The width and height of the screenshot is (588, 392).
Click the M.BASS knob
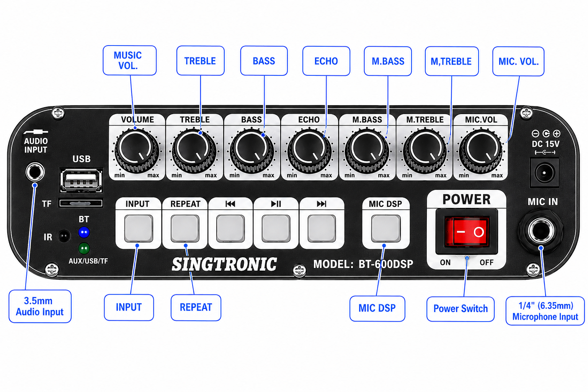(x=367, y=150)
